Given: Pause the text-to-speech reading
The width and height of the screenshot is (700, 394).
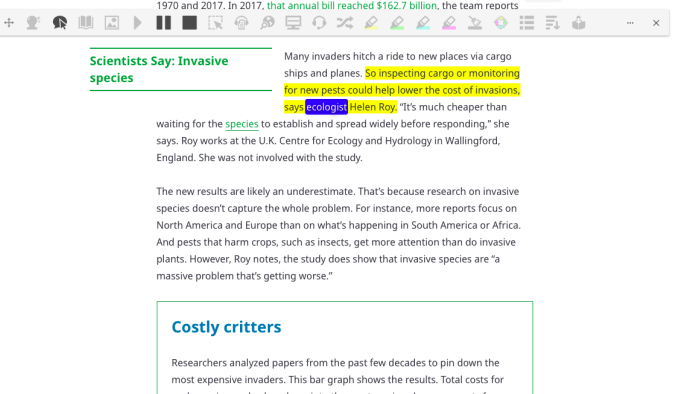Looking at the screenshot, I should pos(164,23).
